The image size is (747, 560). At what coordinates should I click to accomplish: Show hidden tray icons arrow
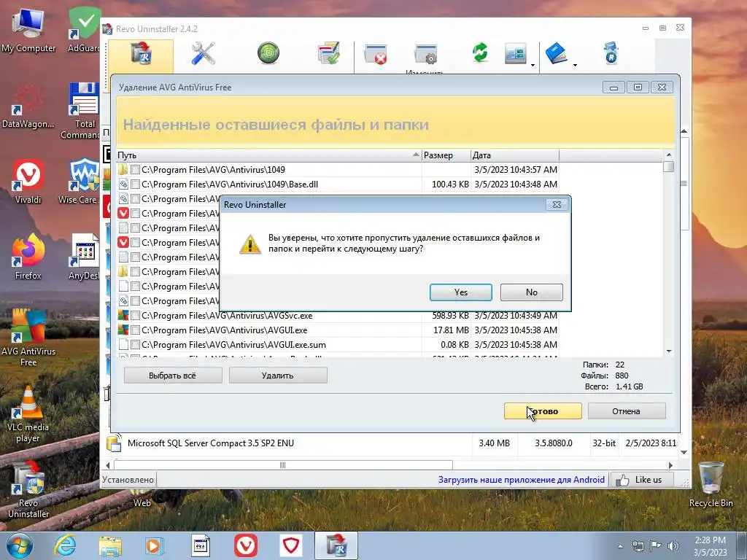620,546
